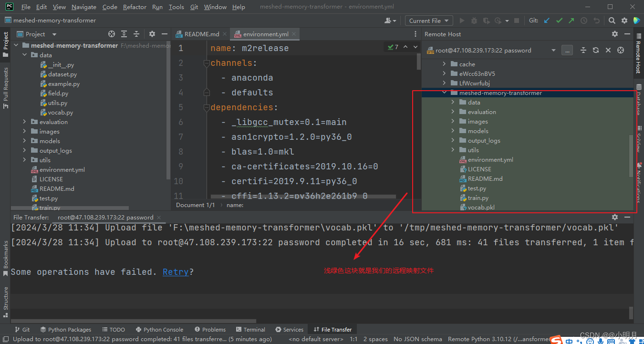Open the Problems tool window
The height and width of the screenshot is (344, 644).
pyautogui.click(x=210, y=329)
